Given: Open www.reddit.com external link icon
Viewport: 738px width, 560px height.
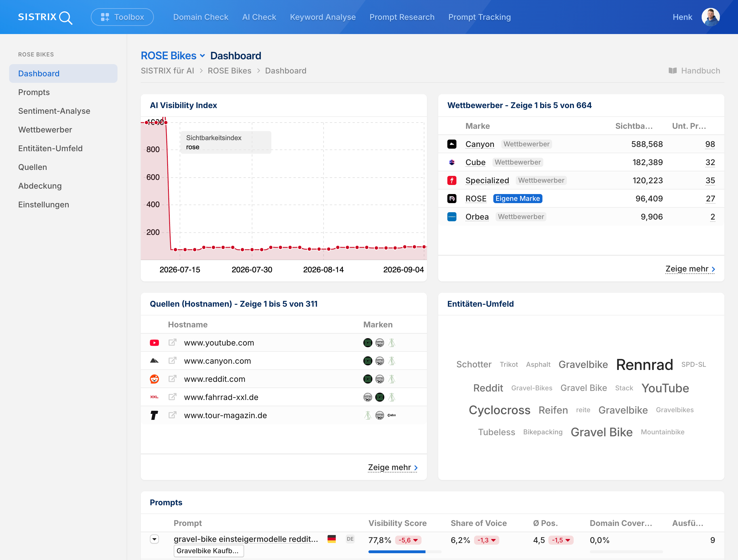Looking at the screenshot, I should click(172, 379).
